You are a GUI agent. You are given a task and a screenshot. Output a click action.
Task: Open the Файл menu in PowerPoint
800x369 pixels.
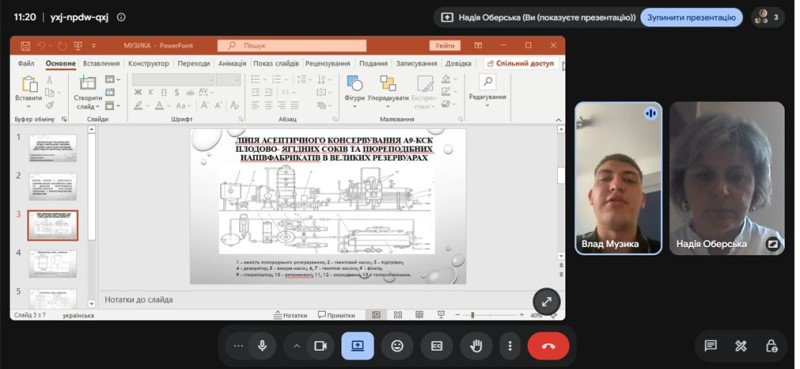click(26, 63)
